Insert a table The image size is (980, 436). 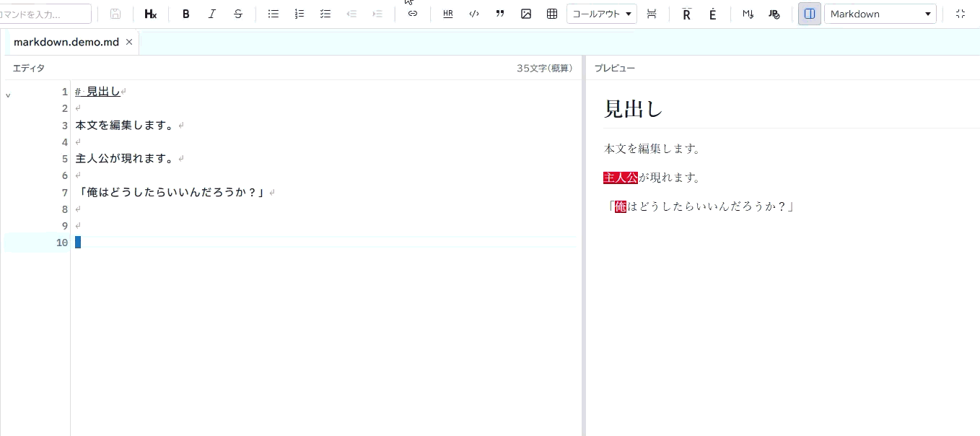click(552, 14)
